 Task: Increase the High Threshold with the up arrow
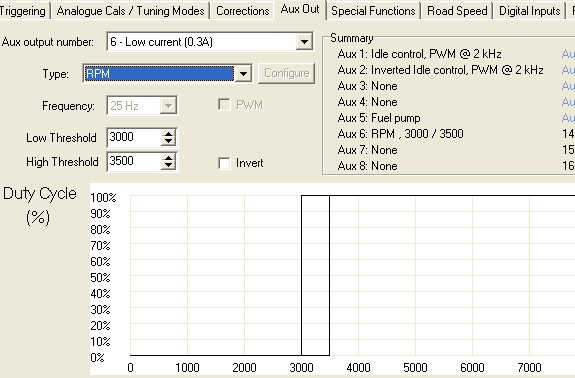tap(168, 158)
